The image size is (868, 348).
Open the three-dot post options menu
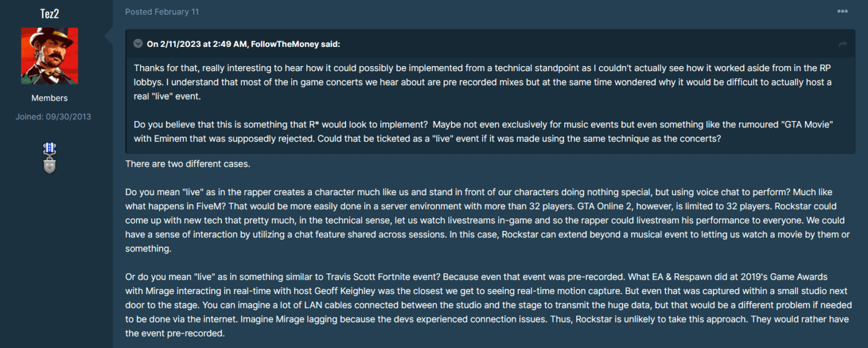tap(842, 12)
